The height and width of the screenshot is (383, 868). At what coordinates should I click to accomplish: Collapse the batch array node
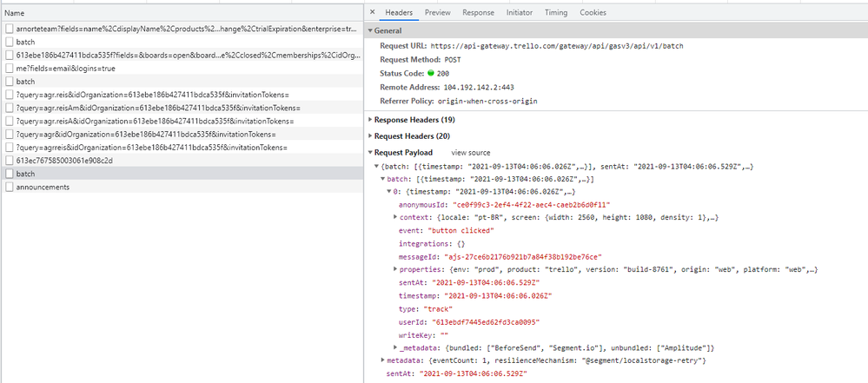[x=382, y=179]
